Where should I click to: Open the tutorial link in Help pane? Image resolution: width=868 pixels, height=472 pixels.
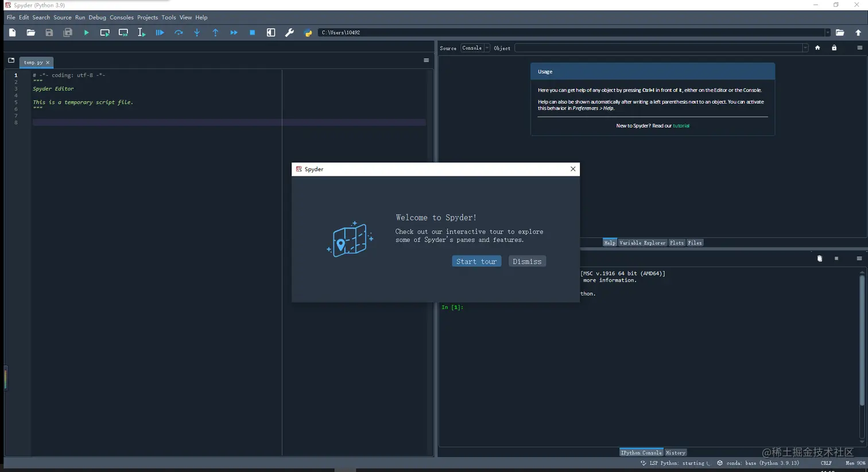coord(681,126)
